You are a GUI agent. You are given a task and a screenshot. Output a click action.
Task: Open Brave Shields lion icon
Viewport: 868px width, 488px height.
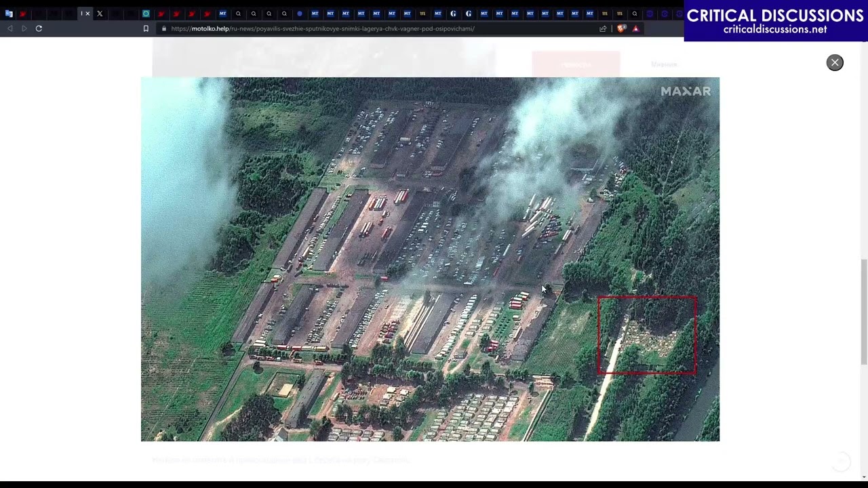pyautogui.click(x=622, y=28)
